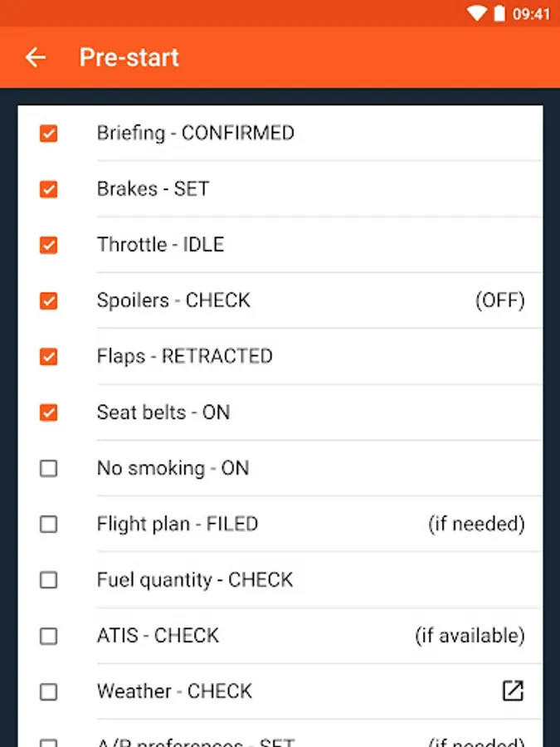Uncheck the Seat belts - ON checkbox
Screen dimensions: 560x747
pyautogui.click(x=49, y=413)
